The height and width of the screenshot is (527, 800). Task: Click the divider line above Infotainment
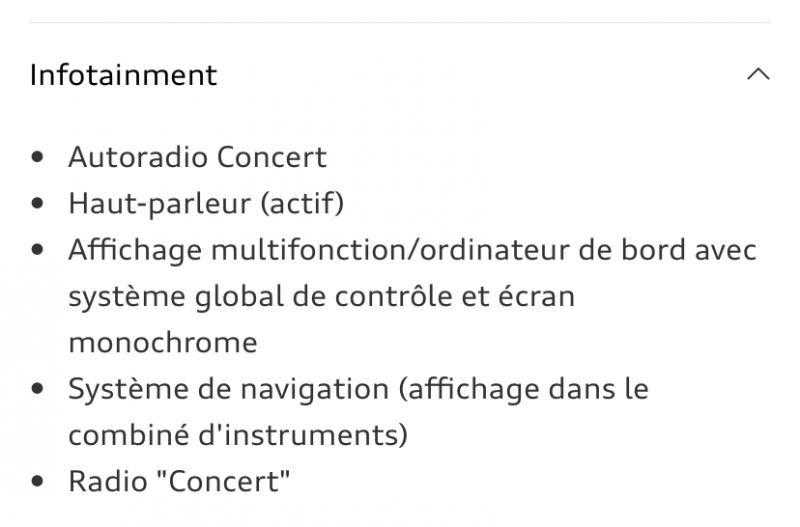tap(400, 22)
